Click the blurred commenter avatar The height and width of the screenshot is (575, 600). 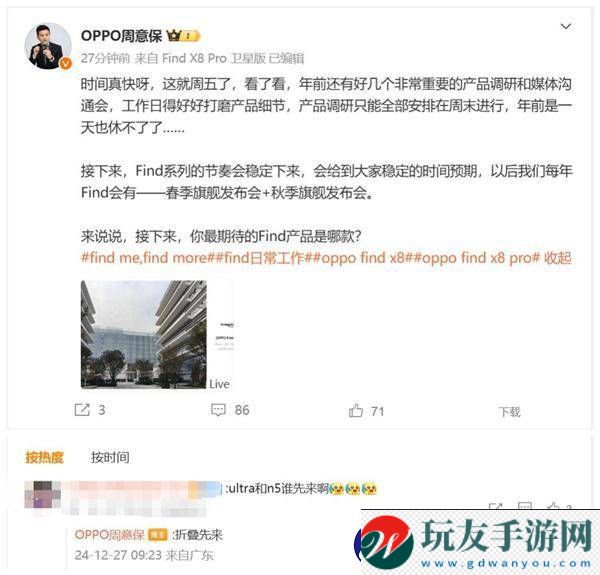pyautogui.click(x=42, y=494)
